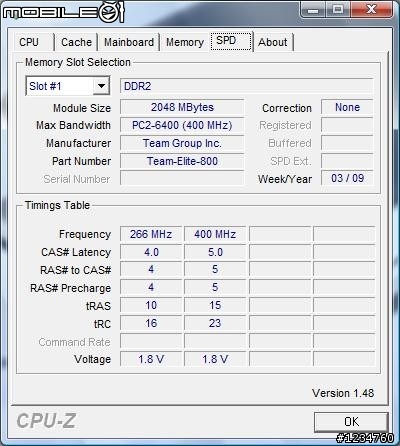Click the 266 MHz frequency cell
Image resolution: width=400 pixels, height=446 pixels.
tap(151, 234)
